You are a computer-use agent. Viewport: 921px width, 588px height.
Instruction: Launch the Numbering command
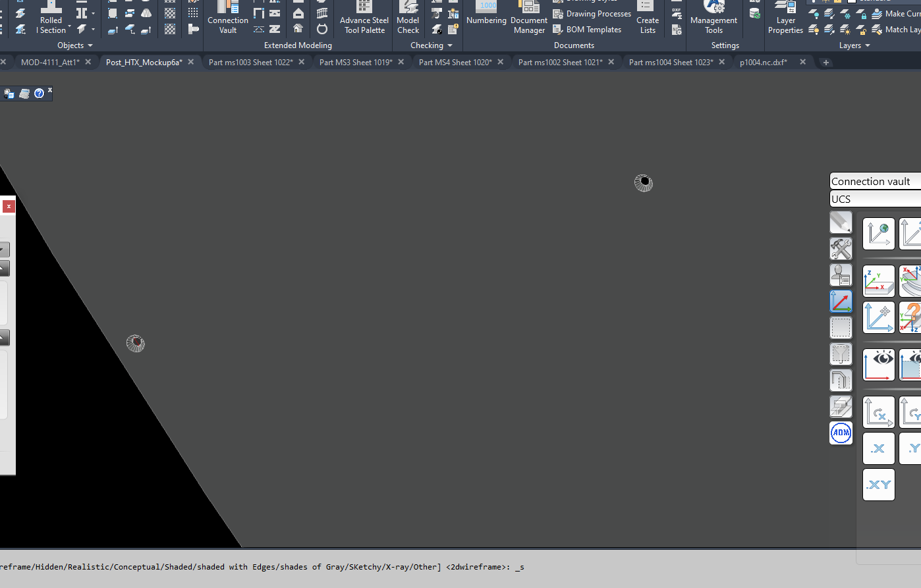point(486,14)
